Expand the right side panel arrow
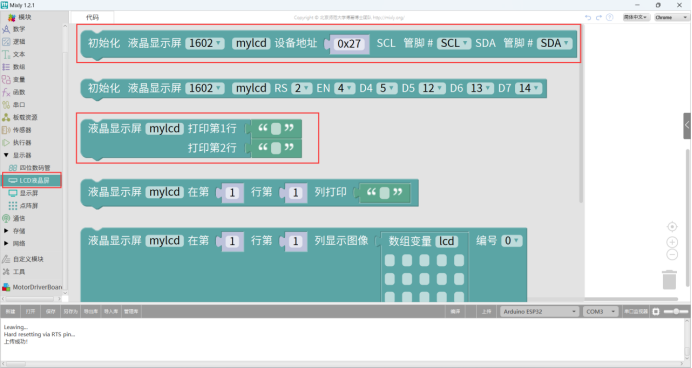 pyautogui.click(x=687, y=126)
